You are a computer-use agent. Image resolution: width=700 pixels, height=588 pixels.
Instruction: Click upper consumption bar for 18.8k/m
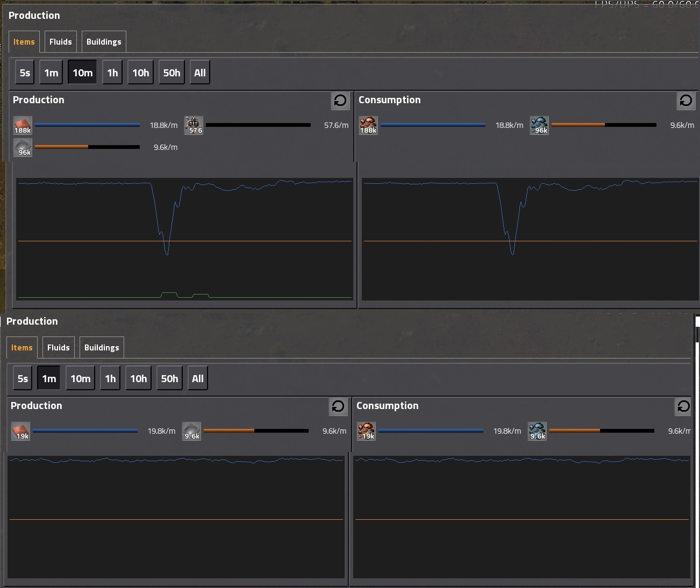(x=433, y=125)
